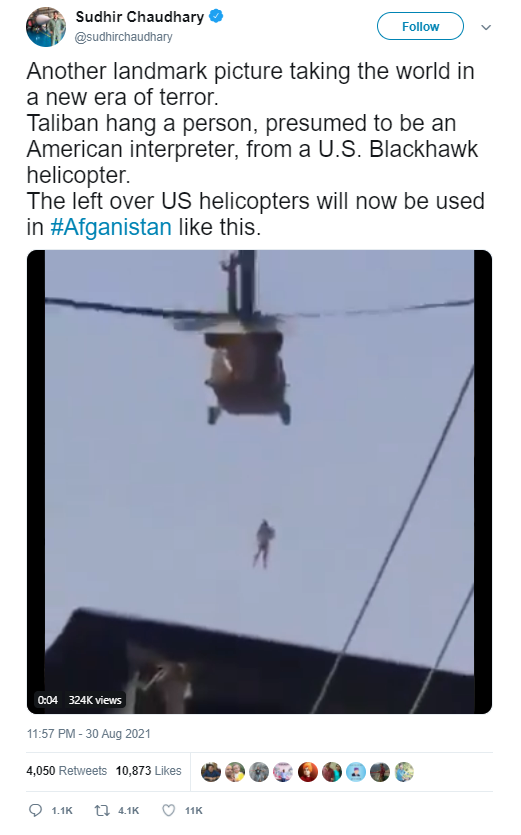521x835 pixels.
Task: Click the last liker avatar in the row
Action: pos(404,772)
